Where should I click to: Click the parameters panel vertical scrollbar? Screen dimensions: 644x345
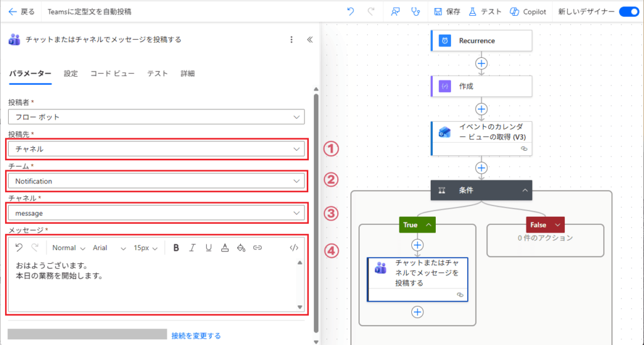coord(316,213)
